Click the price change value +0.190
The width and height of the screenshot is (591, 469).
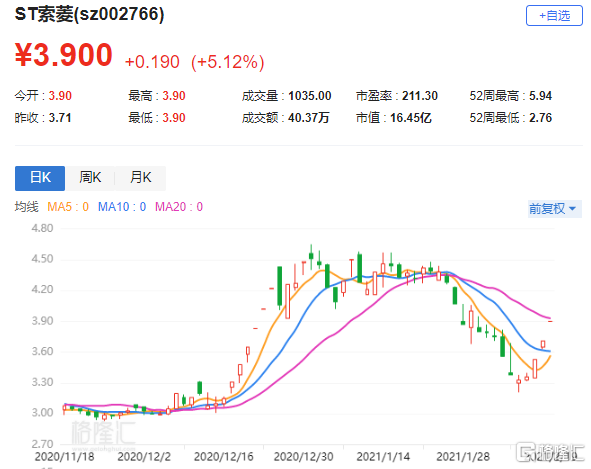pos(152,62)
